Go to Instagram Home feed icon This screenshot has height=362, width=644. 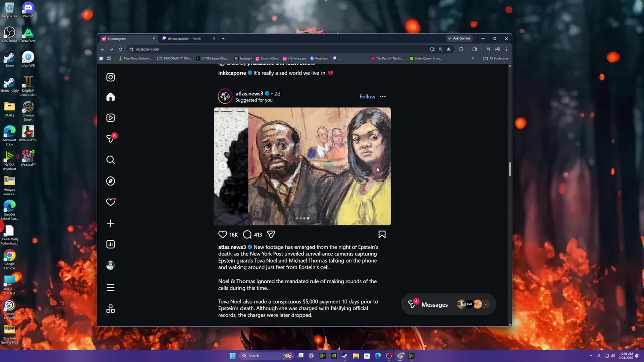coord(110,97)
